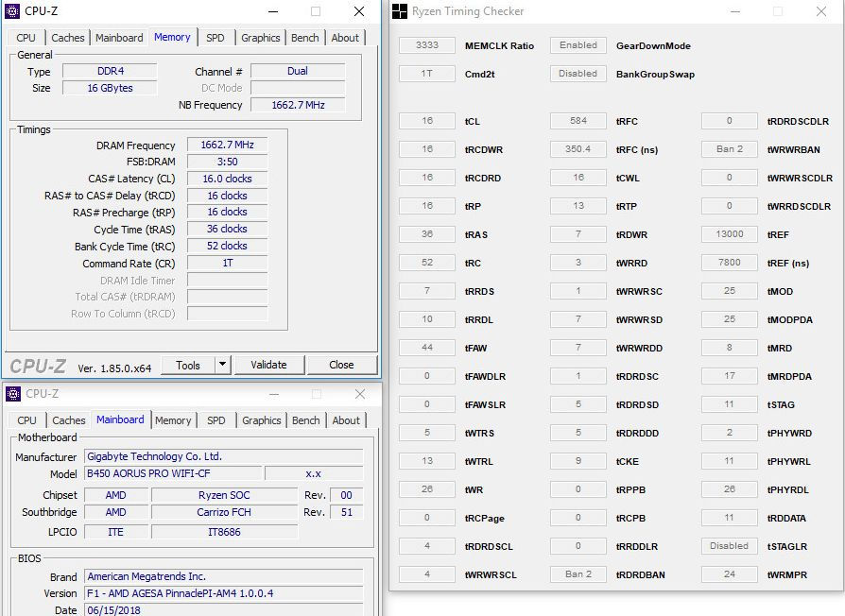Open the Tools dropdown arrow
Image resolution: width=845 pixels, height=616 pixels.
223,365
